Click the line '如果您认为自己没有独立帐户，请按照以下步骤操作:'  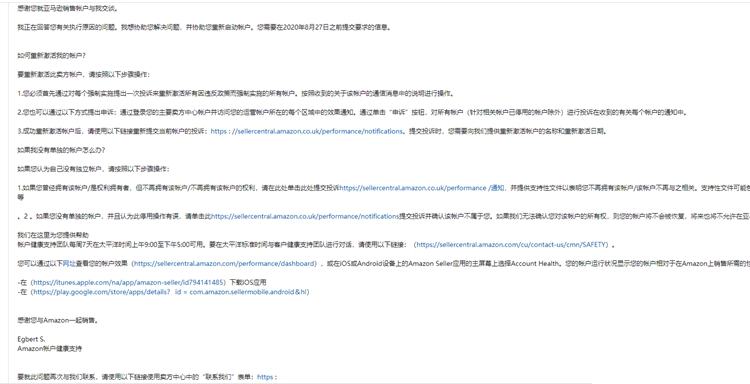93,169
